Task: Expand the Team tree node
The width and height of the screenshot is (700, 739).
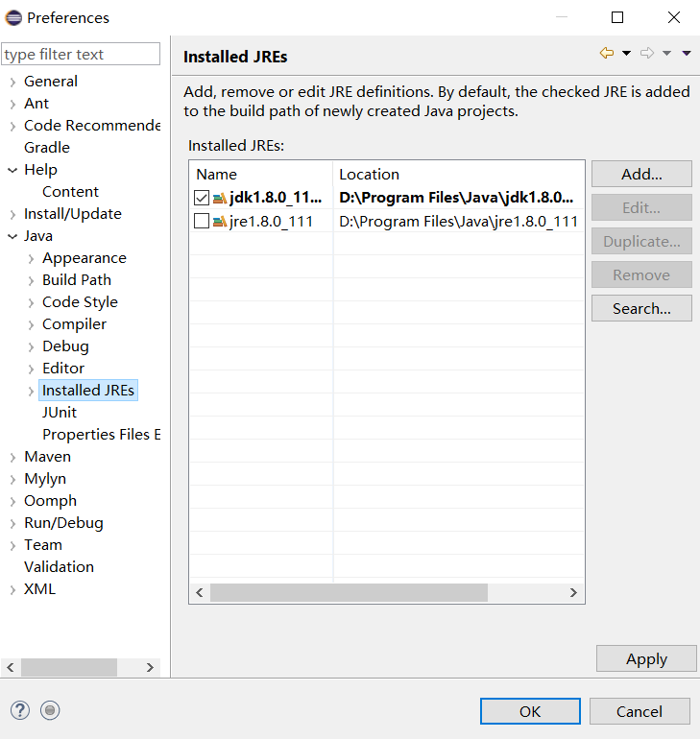Action: (x=12, y=545)
